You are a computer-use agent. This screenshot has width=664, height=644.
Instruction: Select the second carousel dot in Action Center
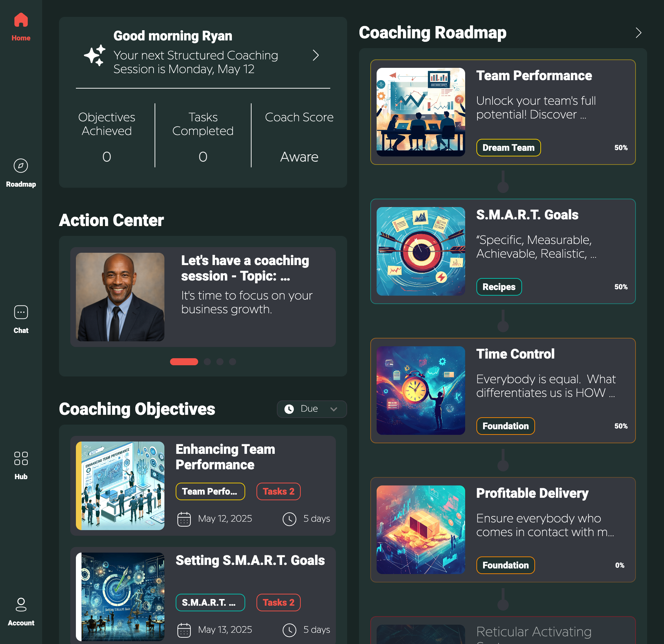click(x=207, y=361)
